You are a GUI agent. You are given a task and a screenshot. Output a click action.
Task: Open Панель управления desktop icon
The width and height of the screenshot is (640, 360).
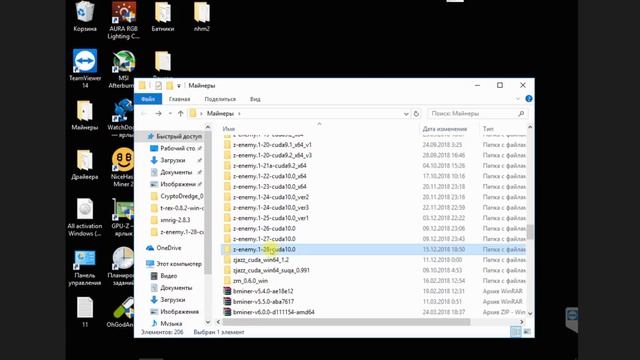point(85,267)
